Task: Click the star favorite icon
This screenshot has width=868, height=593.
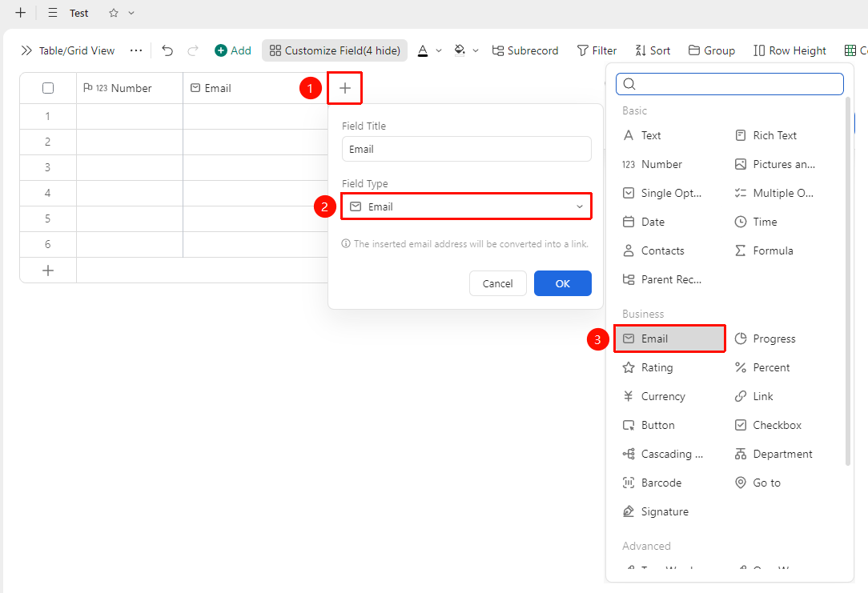Action: tap(114, 13)
